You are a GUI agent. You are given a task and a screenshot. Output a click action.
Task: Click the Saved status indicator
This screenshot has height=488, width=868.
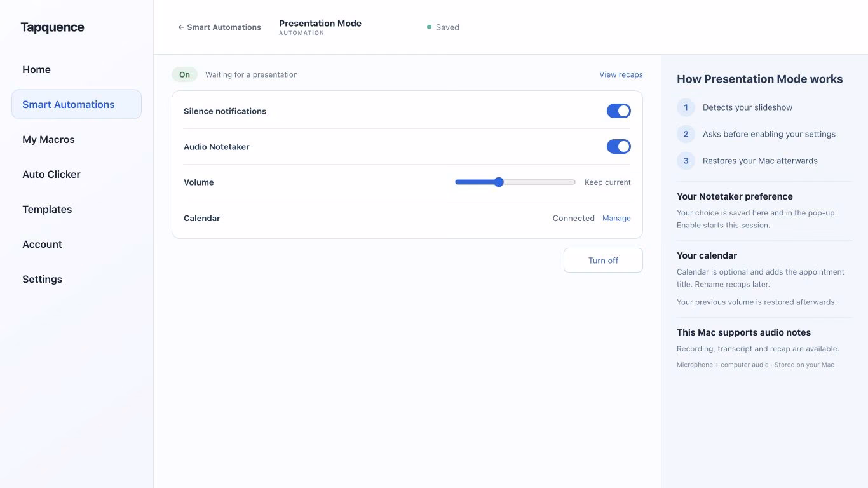point(443,27)
